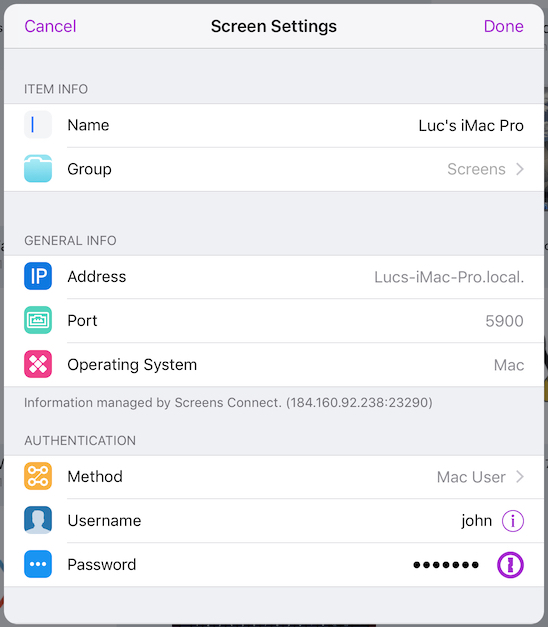Cancel the Screen Settings dialog
The image size is (548, 627).
pos(50,26)
